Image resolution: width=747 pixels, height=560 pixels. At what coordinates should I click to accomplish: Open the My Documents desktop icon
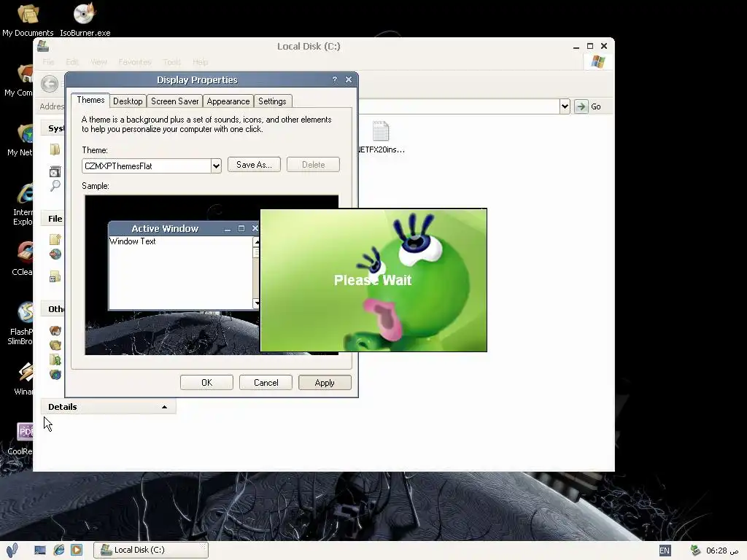(28, 19)
